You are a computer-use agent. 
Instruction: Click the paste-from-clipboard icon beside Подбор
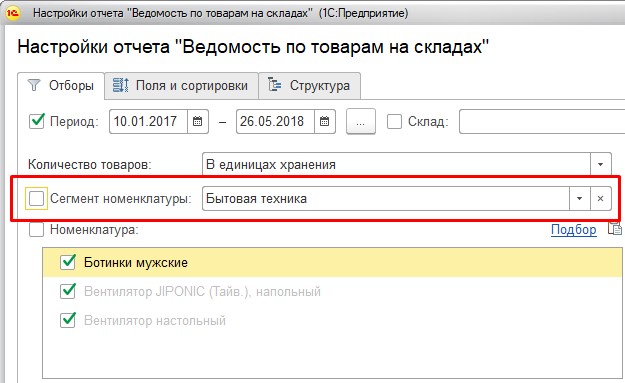[x=615, y=229]
